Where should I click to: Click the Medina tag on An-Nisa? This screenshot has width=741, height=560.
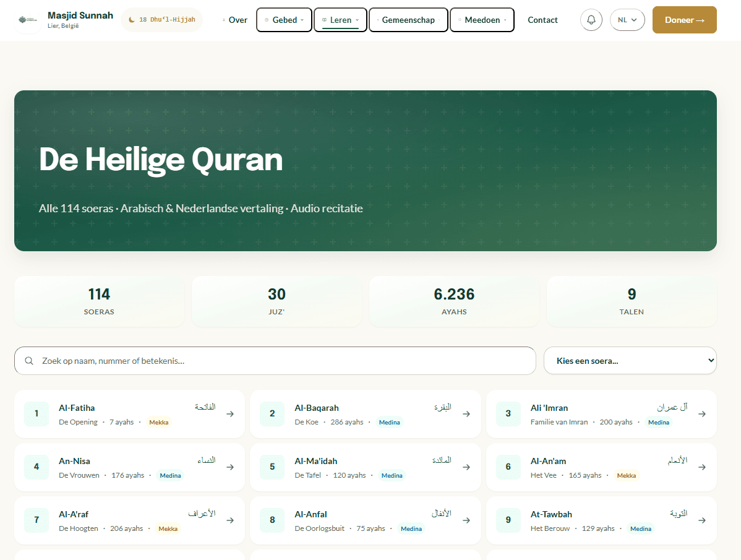[x=170, y=475]
